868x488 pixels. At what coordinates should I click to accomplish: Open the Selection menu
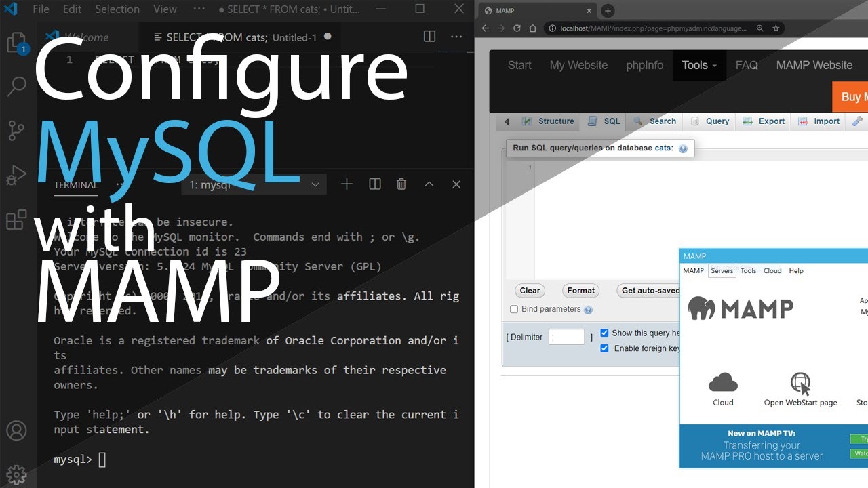tap(117, 9)
